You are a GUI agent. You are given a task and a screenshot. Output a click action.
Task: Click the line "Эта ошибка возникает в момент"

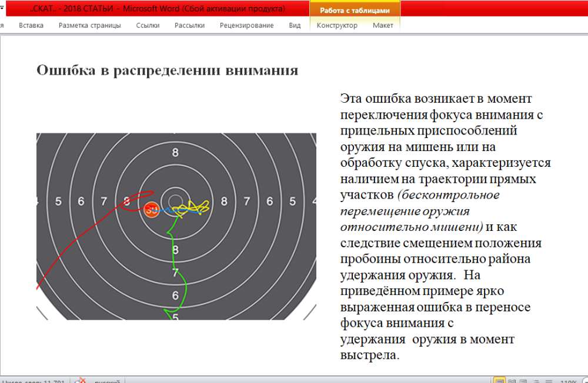pos(436,99)
